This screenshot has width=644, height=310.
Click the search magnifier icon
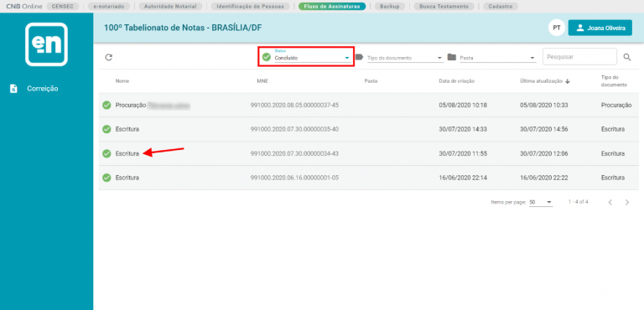click(x=626, y=57)
